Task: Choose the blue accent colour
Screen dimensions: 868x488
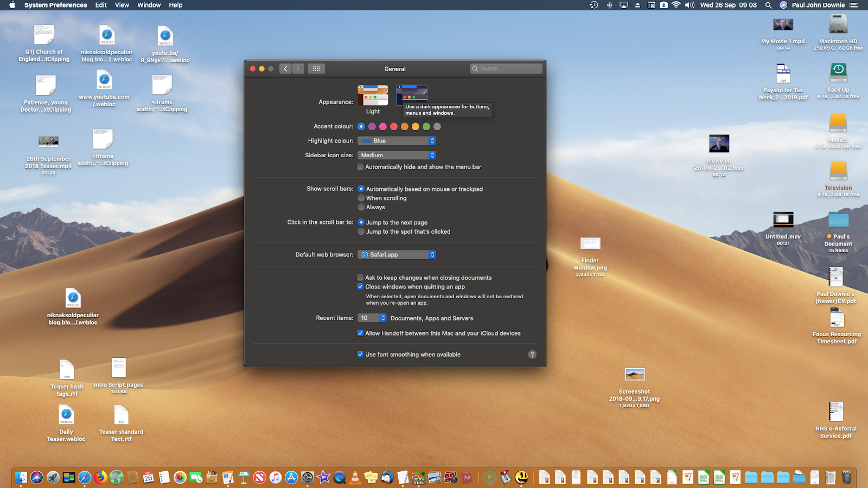Action: 361,126
